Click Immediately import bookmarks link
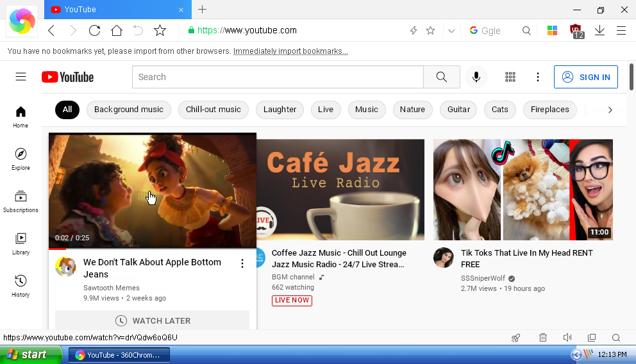Image resolution: width=636 pixels, height=364 pixels. point(290,51)
